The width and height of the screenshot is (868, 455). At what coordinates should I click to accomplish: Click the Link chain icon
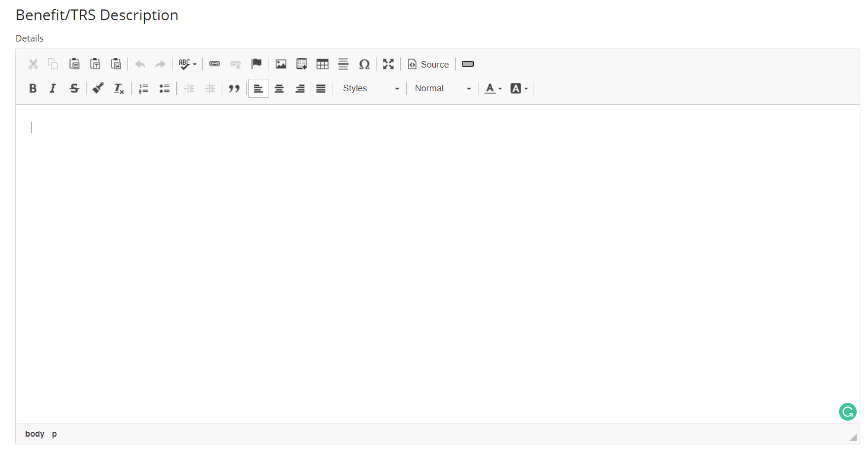(x=215, y=64)
